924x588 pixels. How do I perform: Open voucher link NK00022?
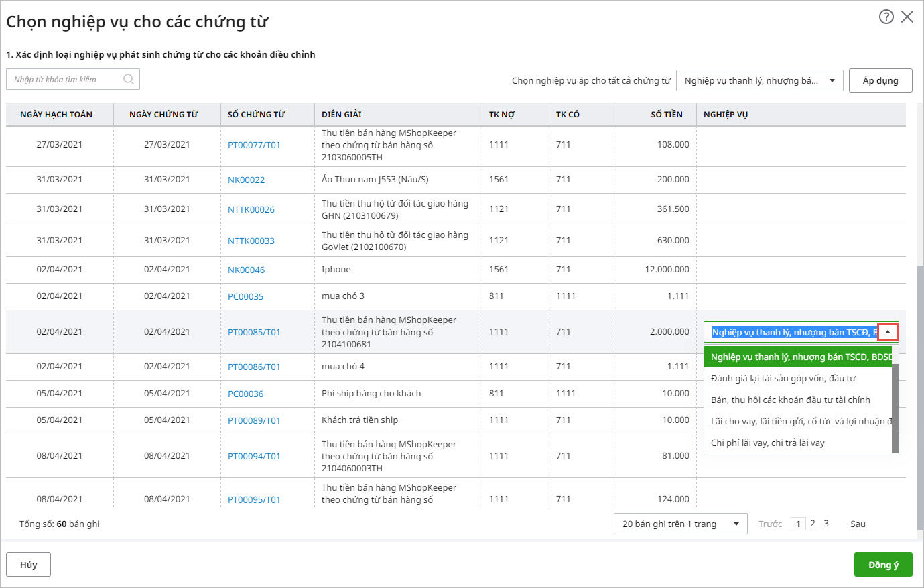tap(246, 180)
